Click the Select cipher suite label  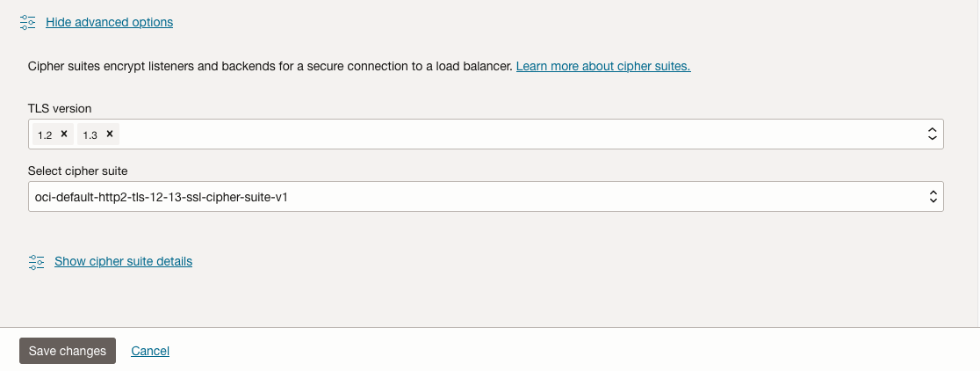coord(78,171)
